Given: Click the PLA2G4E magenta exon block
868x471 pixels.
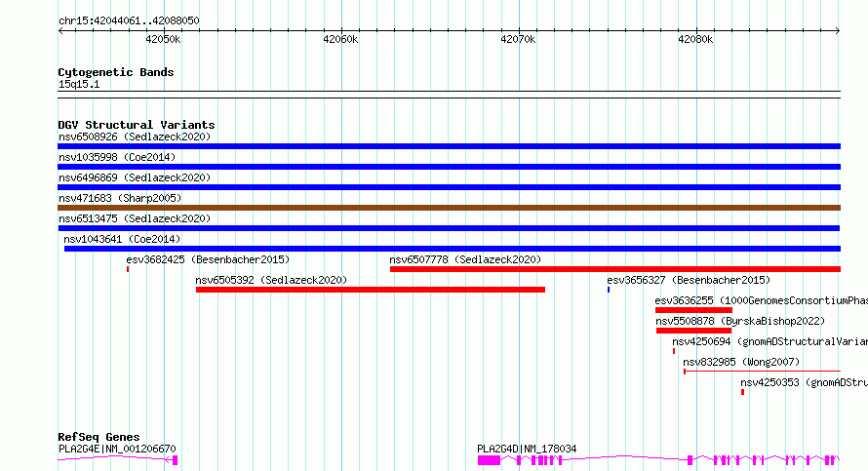Looking at the screenshot, I should (175, 460).
